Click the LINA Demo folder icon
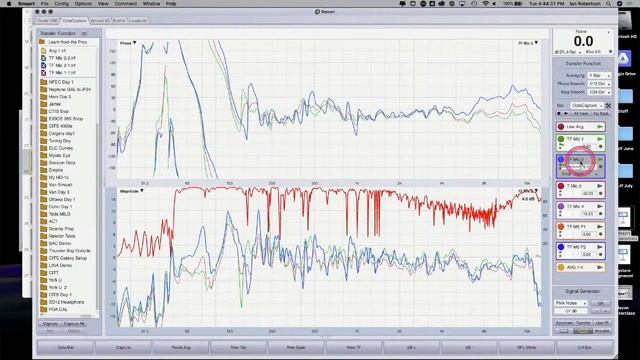This screenshot has width=640, height=360. click(x=44, y=265)
